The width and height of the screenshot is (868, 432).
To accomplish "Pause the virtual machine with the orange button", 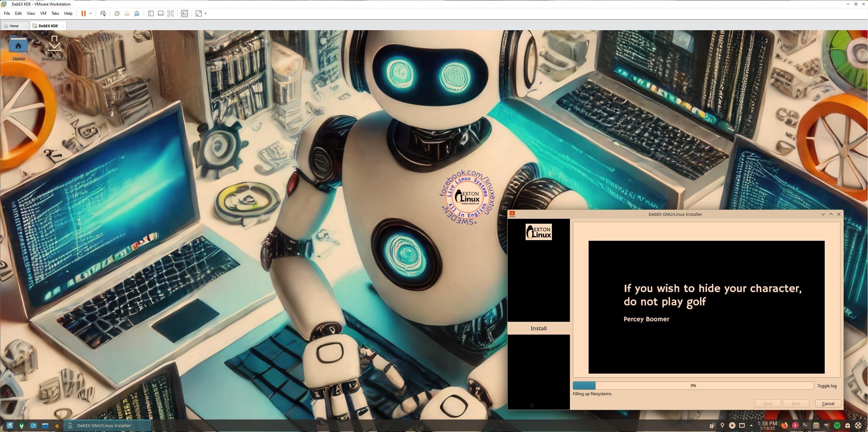I will pyautogui.click(x=83, y=13).
